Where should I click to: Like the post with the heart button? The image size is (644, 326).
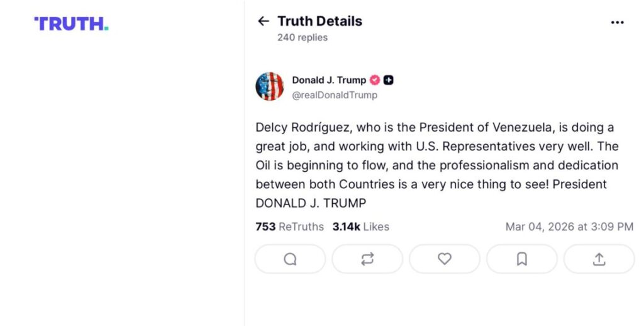click(x=445, y=259)
